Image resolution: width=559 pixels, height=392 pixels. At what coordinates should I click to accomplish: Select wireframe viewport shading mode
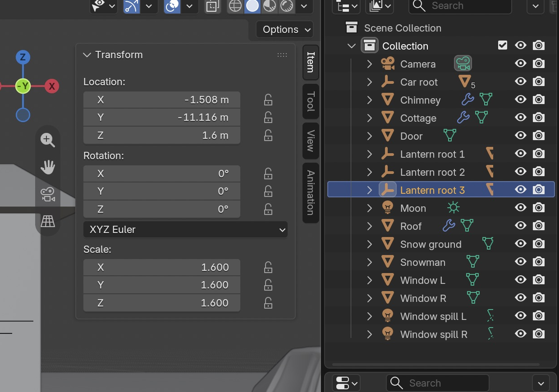tap(235, 6)
